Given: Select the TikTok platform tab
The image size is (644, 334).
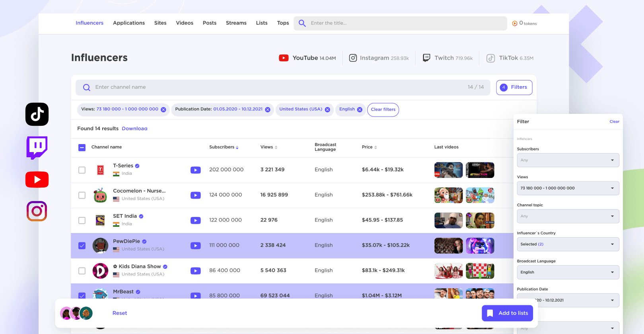Looking at the screenshot, I should 510,58.
